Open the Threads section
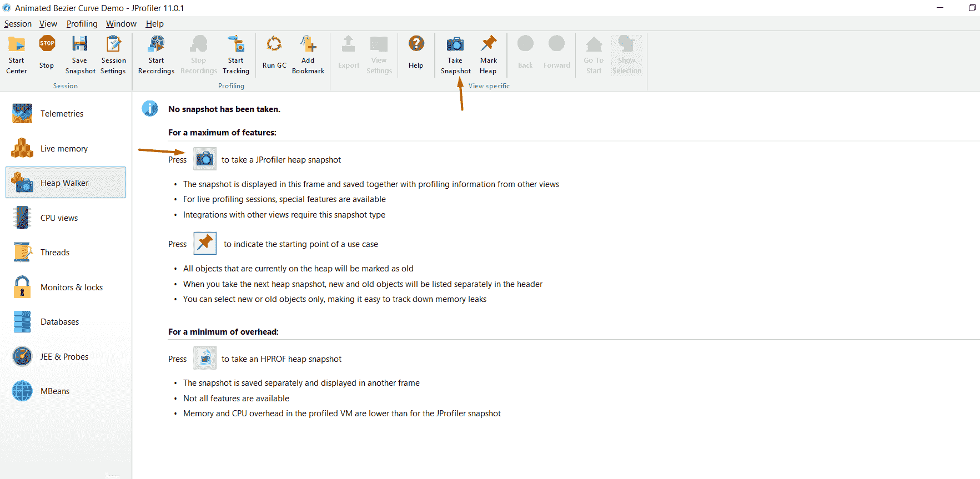Image resolution: width=980 pixels, height=479 pixels. point(66,252)
